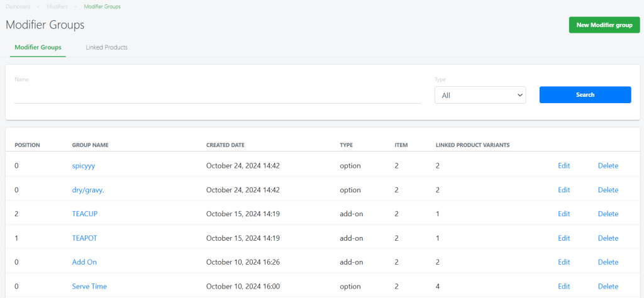Open the spicyyy modifier group

pos(83,166)
